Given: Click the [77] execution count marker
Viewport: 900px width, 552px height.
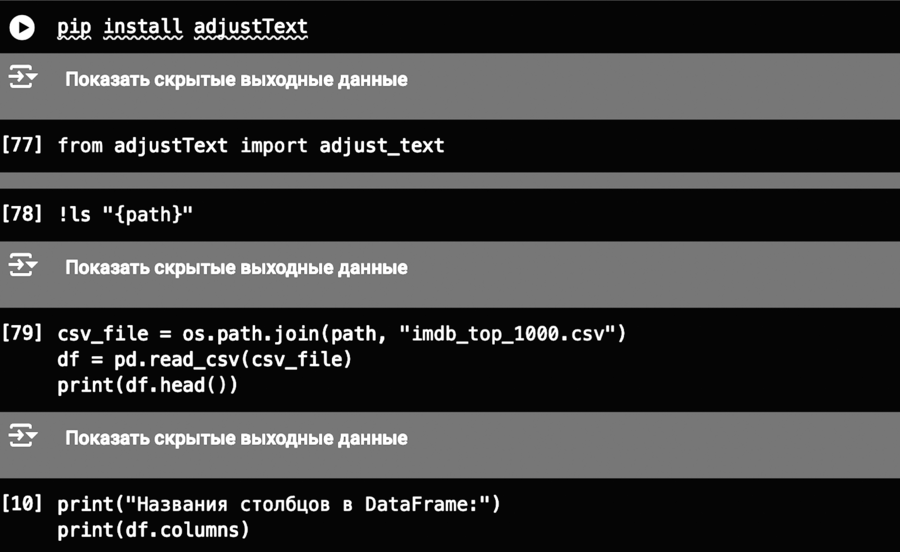Looking at the screenshot, I should tap(22, 146).
